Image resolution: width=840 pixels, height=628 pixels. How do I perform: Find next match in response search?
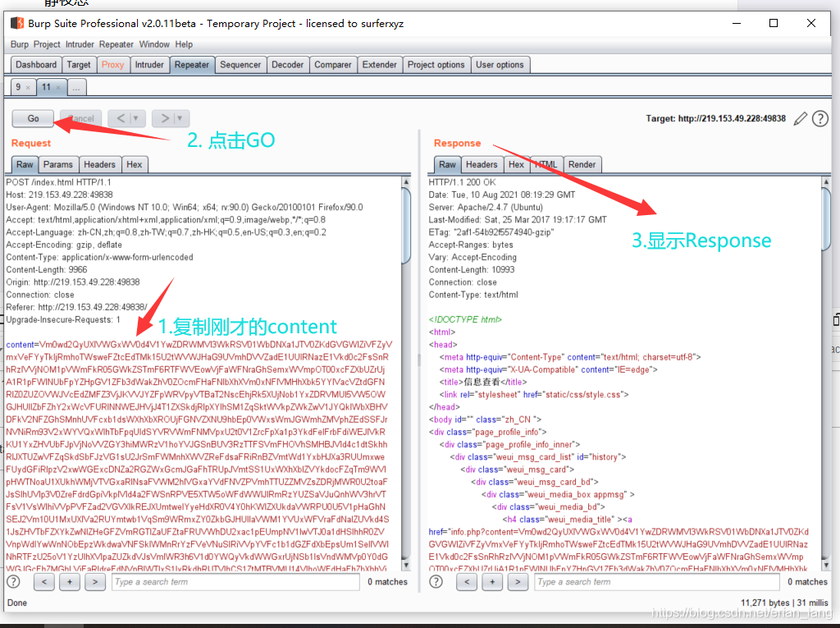[518, 582]
